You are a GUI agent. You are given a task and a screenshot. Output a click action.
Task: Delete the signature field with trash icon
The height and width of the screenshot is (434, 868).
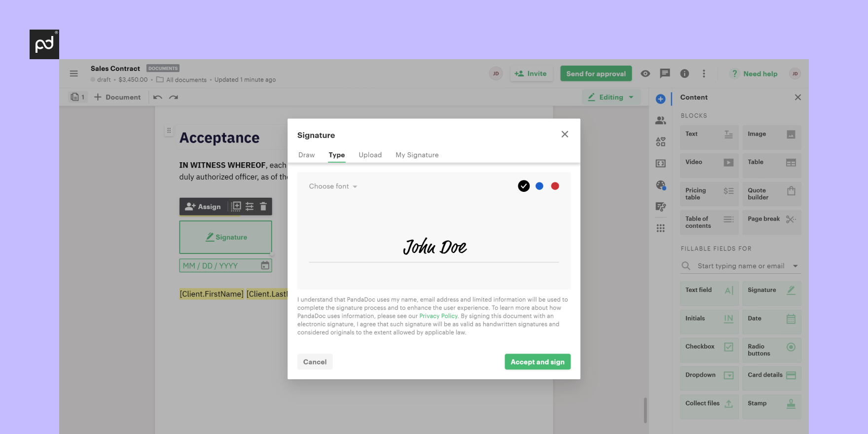pos(263,207)
